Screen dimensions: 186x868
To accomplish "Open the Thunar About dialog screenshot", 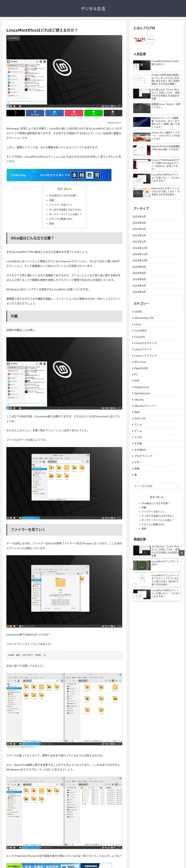I will 64,591.
